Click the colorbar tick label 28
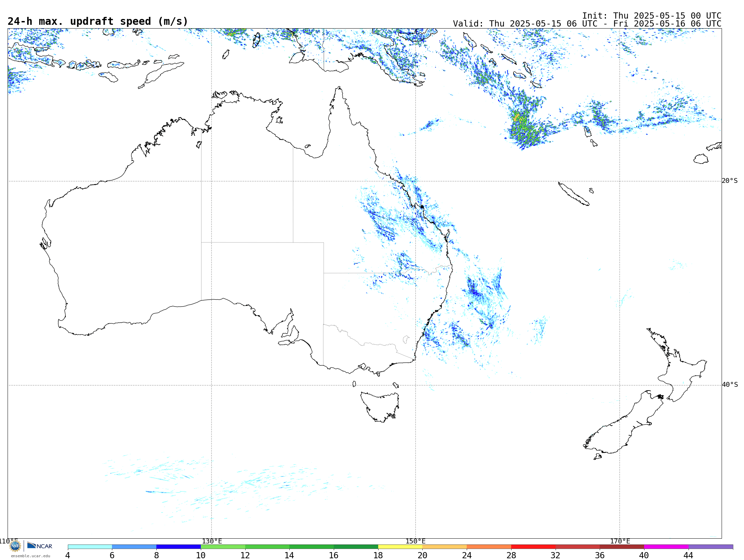Screen dimensions: 744x560 pyautogui.click(x=511, y=555)
